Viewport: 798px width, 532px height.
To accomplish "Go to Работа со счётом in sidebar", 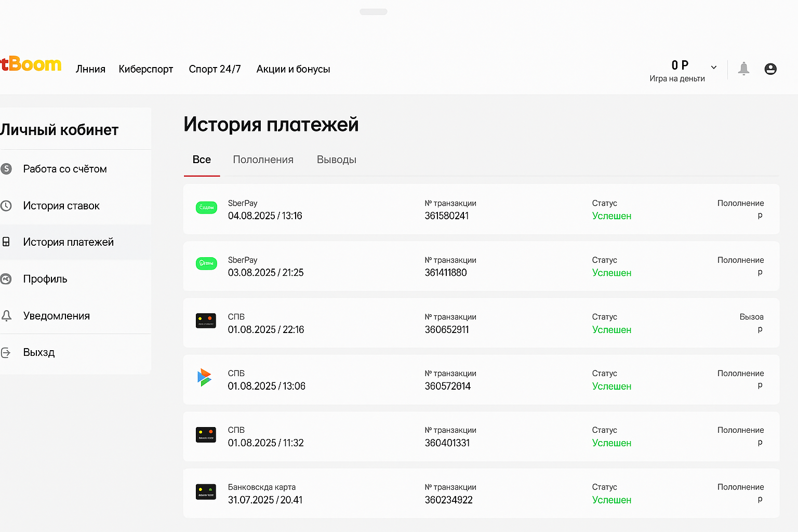I will pyautogui.click(x=65, y=169).
